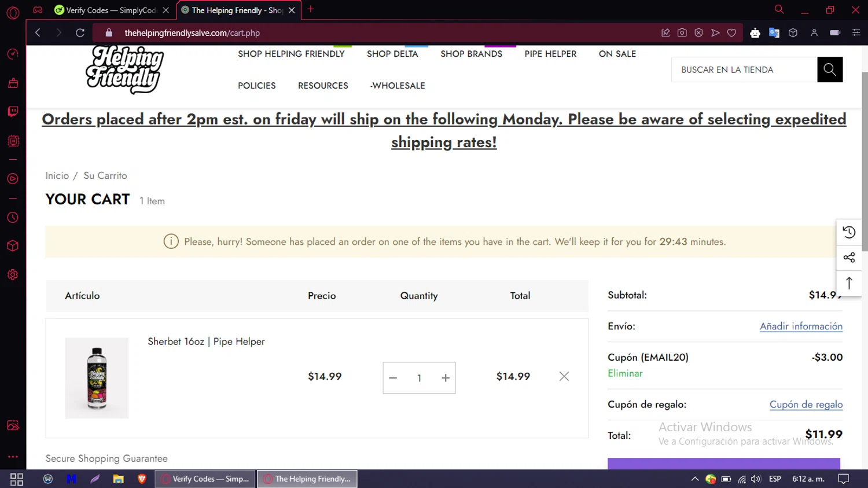This screenshot has width=868, height=488.
Task: Click the GX Corner gamepad icon
Action: coord(38,10)
